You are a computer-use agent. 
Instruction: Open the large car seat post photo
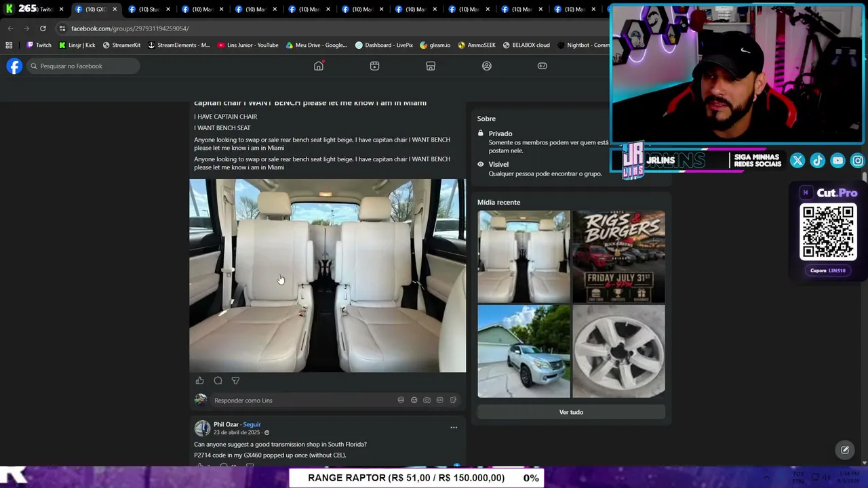pos(328,276)
